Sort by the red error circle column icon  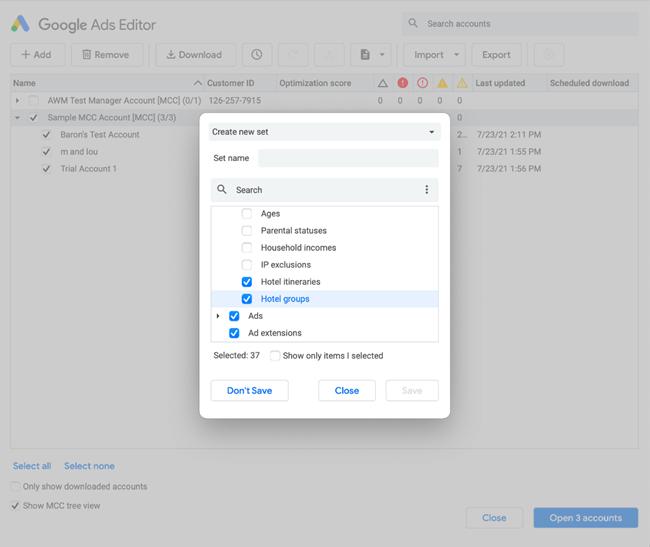pos(402,83)
